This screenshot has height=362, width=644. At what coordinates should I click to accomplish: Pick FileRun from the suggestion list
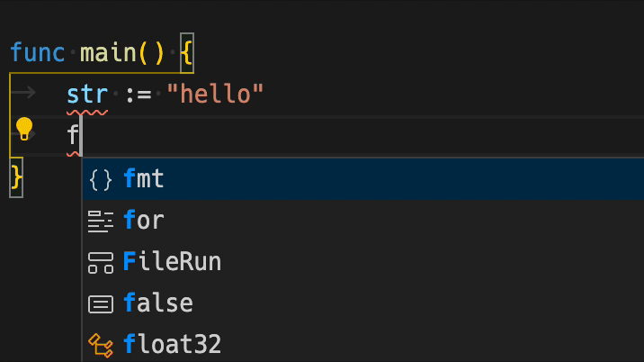pyautogui.click(x=172, y=262)
